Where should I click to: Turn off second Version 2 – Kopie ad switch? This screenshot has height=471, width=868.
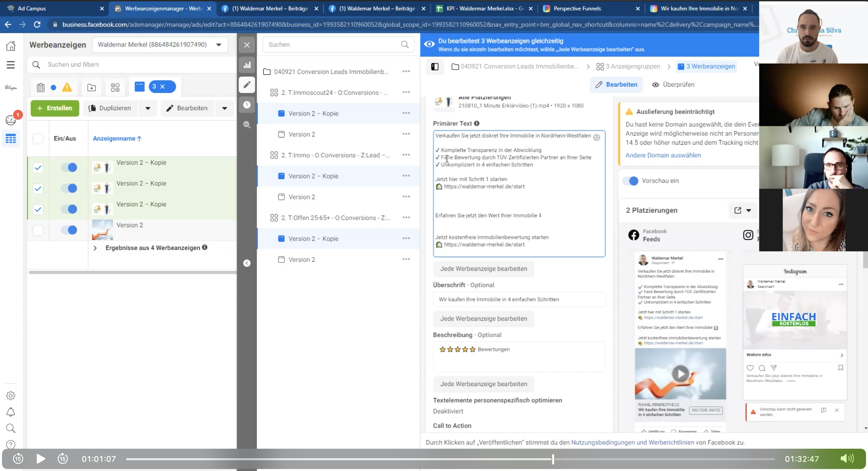(69, 188)
